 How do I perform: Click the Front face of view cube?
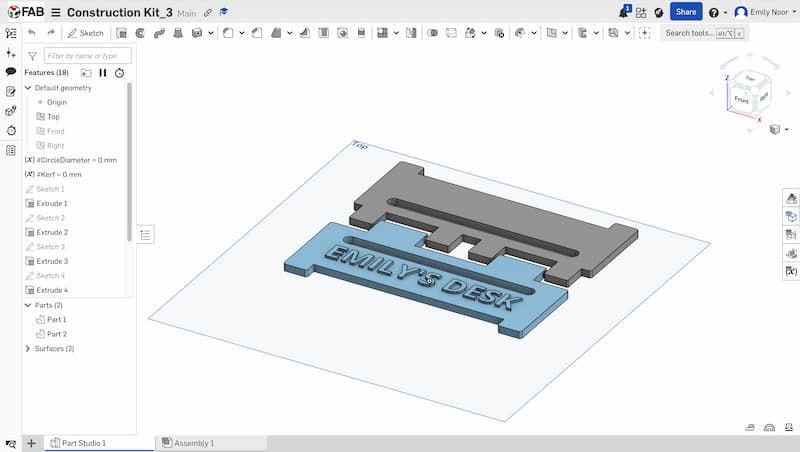742,100
